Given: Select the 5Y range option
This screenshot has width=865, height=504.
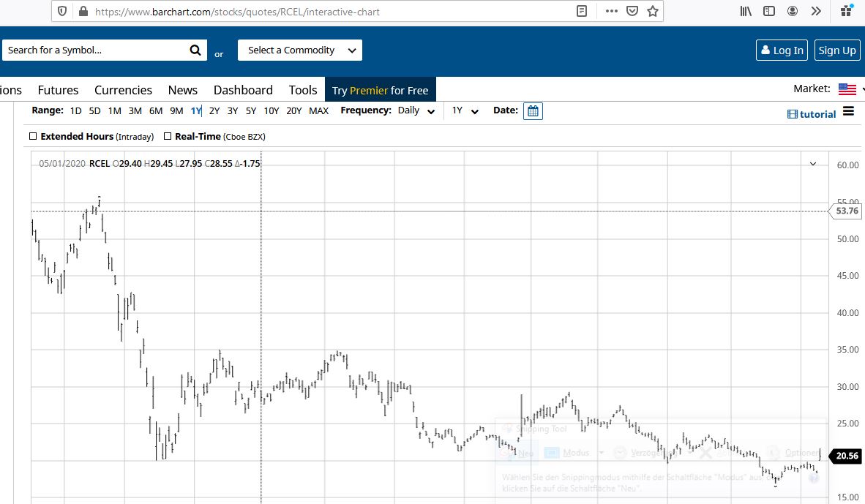Looking at the screenshot, I should (x=251, y=111).
